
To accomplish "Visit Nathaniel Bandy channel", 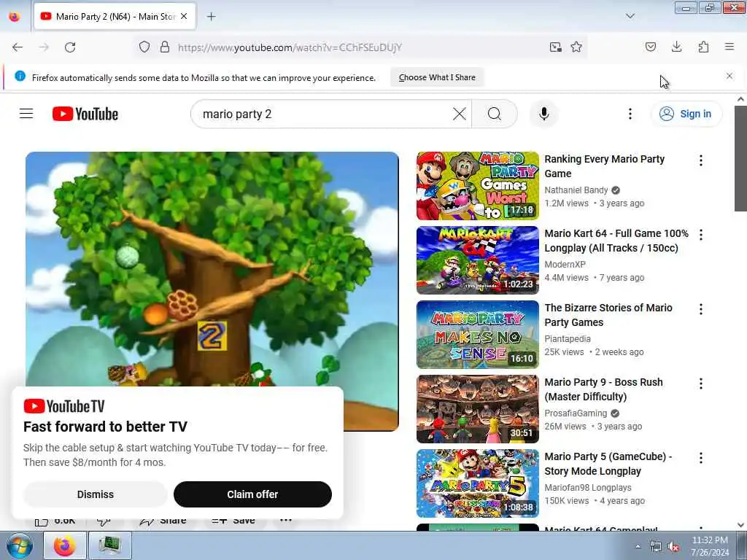I will pos(576,190).
